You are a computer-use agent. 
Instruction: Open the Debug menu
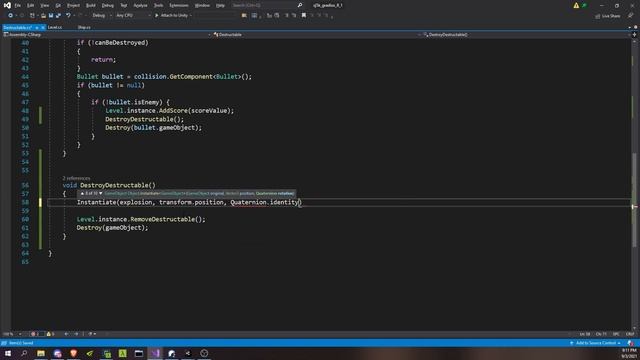[x=108, y=6]
